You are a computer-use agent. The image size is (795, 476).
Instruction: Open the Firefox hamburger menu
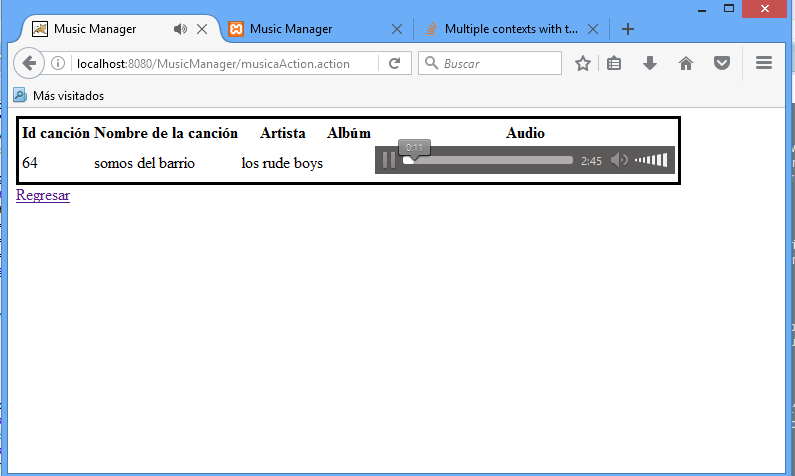[764, 63]
